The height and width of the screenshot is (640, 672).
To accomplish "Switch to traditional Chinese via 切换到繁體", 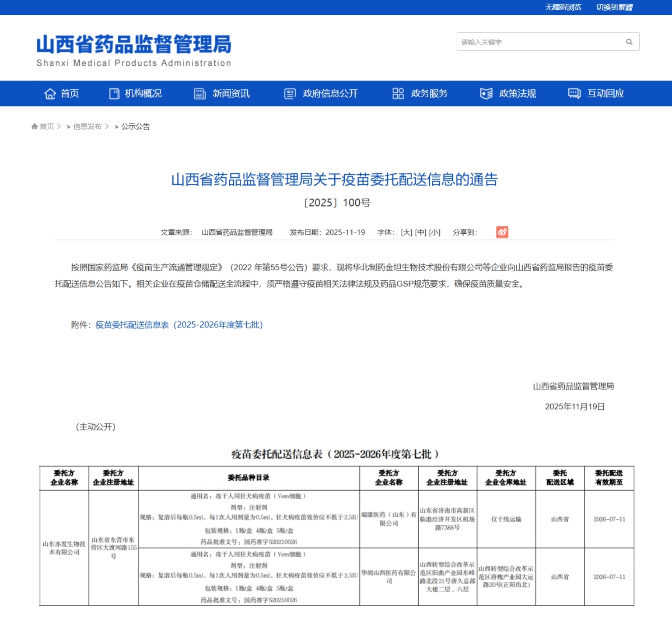I will (614, 7).
